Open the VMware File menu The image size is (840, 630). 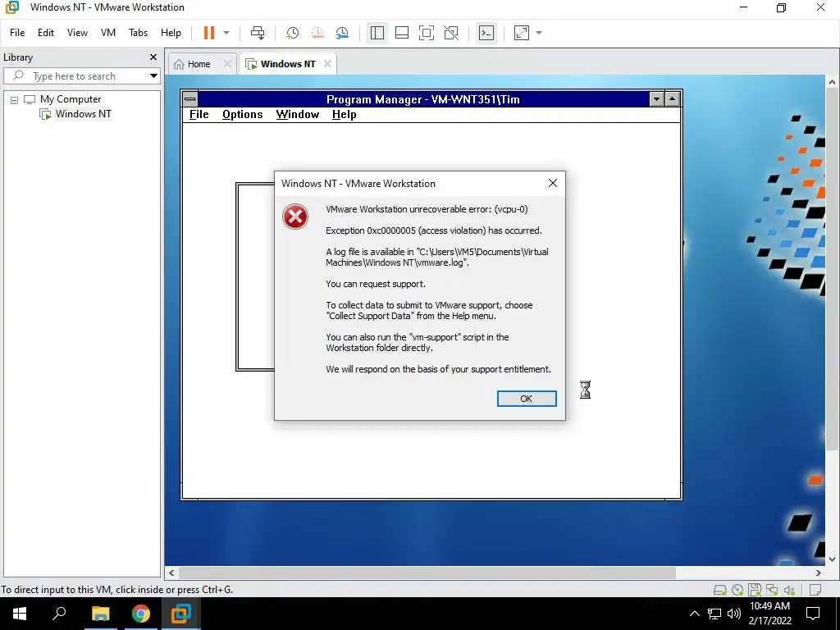[17, 33]
